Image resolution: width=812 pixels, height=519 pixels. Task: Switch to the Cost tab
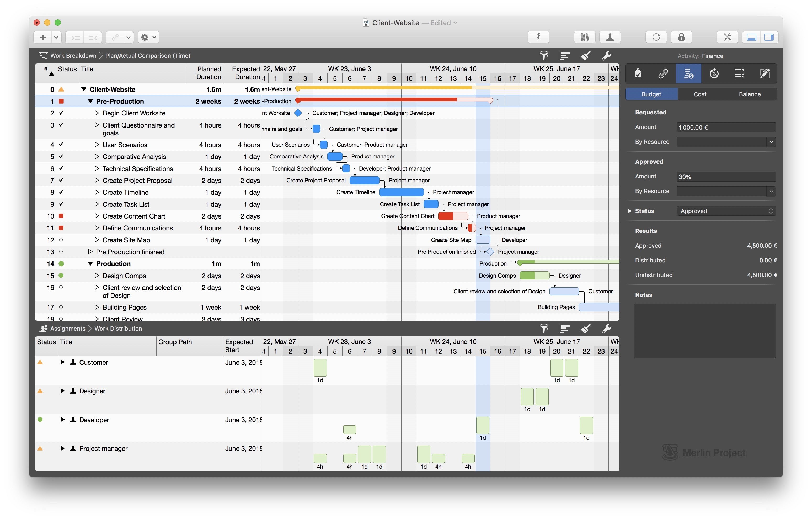click(700, 94)
